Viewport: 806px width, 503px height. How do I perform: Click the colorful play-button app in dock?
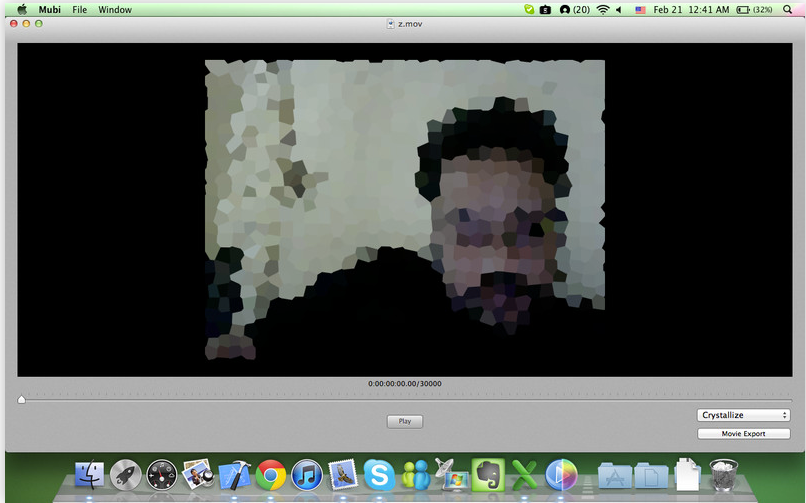(x=561, y=474)
